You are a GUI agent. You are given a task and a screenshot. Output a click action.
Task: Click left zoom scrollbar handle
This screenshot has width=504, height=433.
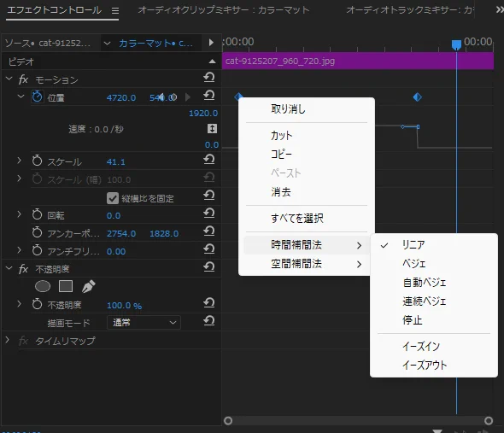pos(228,420)
